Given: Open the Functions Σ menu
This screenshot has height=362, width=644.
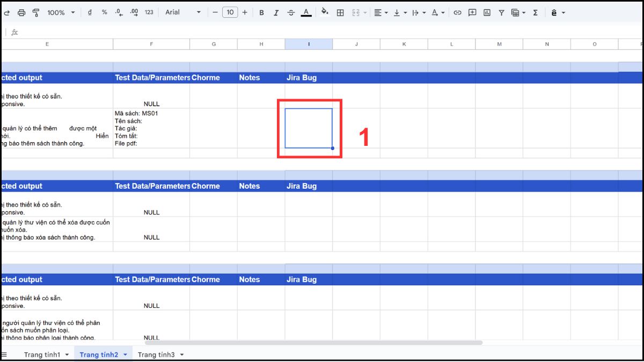Looking at the screenshot, I should 535,12.
